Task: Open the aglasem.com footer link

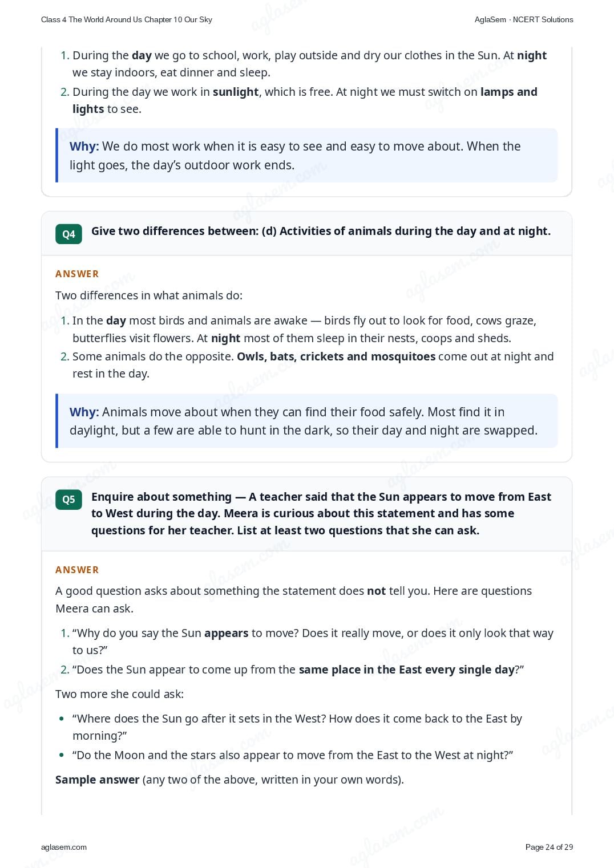Action: coord(64,847)
